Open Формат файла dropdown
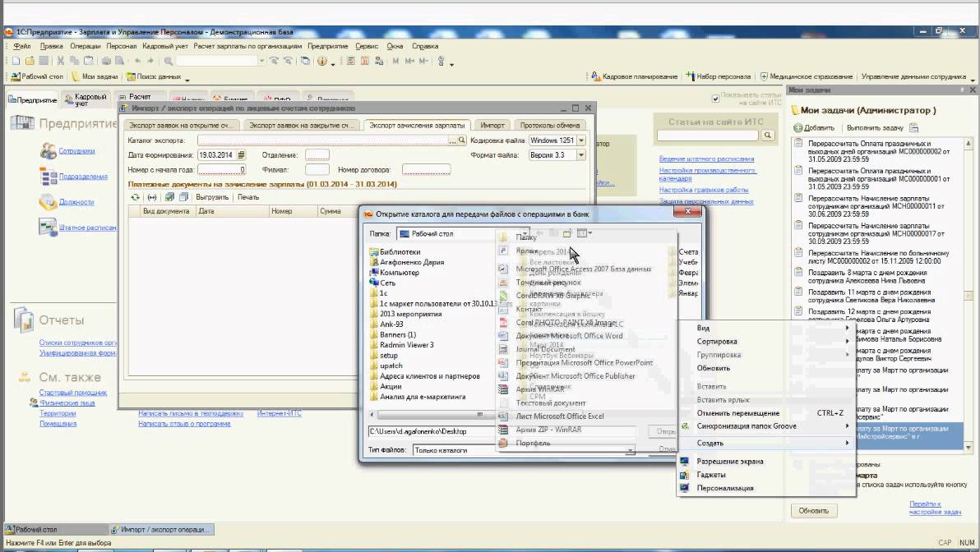980x552 pixels. pyautogui.click(x=581, y=155)
